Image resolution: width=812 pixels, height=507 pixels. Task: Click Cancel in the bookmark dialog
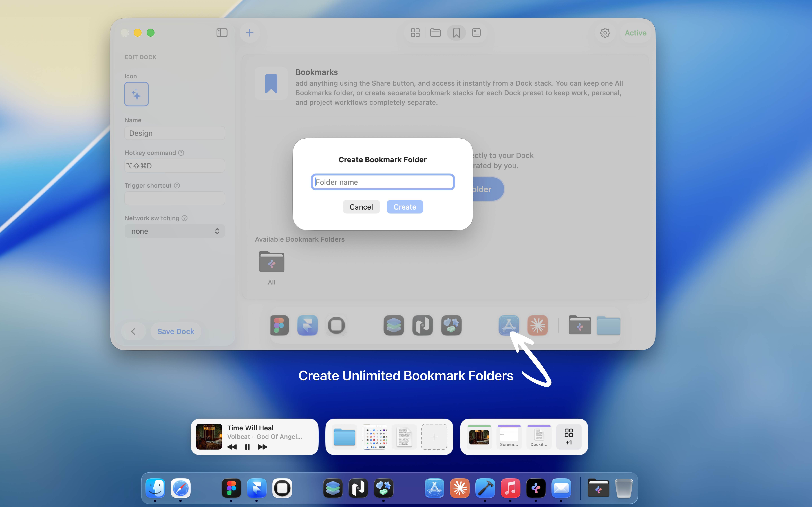361,207
